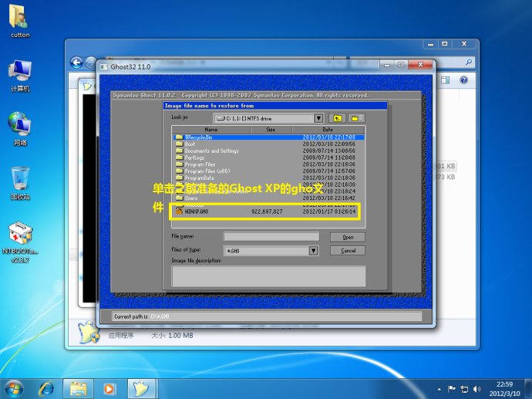The width and height of the screenshot is (532, 399).
Task: Open Windows Media Player taskbar icon
Action: (109, 388)
